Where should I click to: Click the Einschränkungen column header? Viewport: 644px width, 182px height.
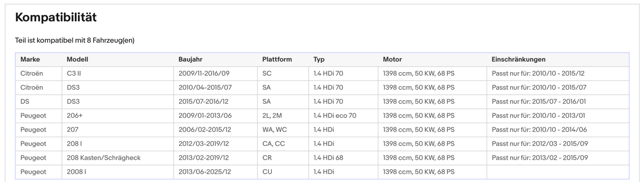tap(518, 60)
